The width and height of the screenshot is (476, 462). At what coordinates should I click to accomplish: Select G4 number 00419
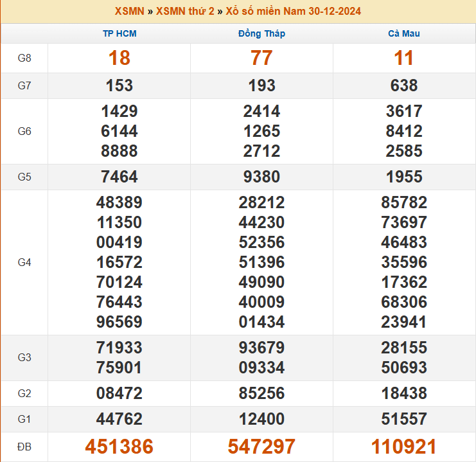point(119,242)
